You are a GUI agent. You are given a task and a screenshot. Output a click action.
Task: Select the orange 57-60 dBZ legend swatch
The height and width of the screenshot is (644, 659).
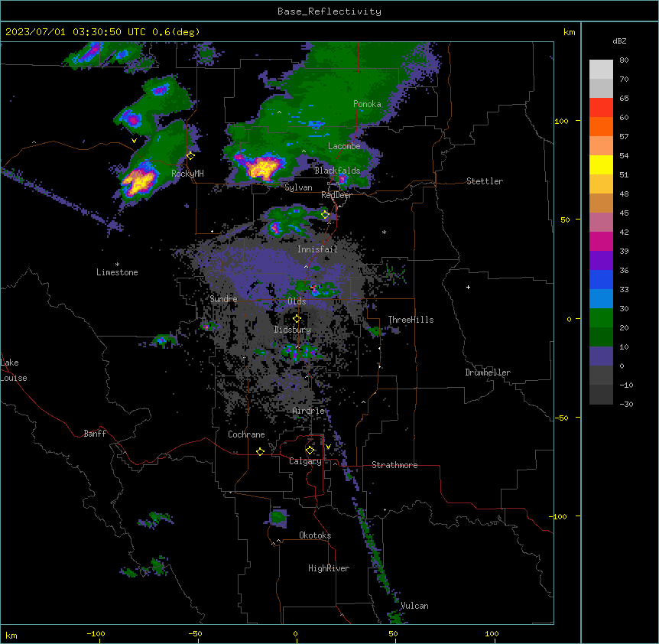click(601, 126)
